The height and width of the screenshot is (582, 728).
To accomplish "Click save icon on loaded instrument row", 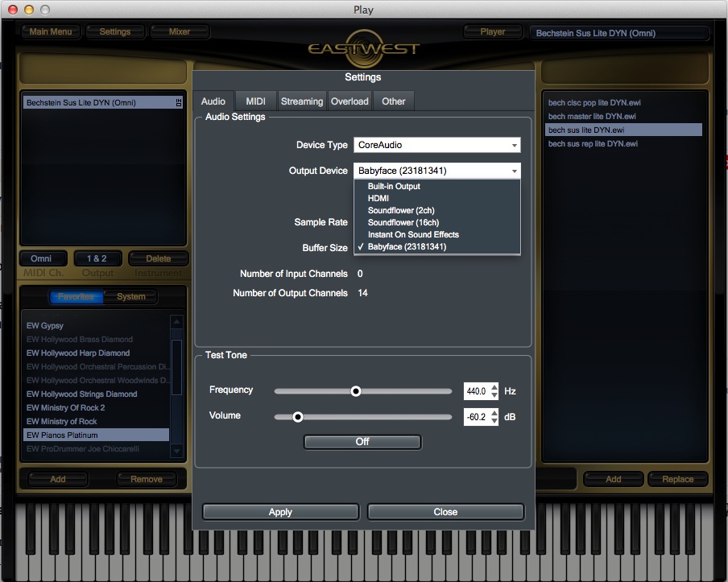I will pyautogui.click(x=179, y=102).
